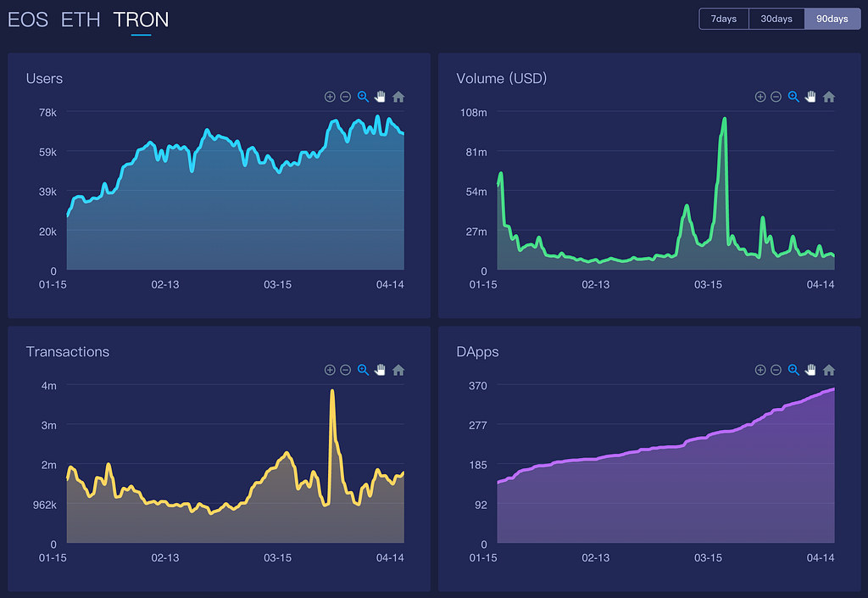This screenshot has width=868, height=598.
Task: Reset Transactions chart with home icon
Action: pos(398,370)
